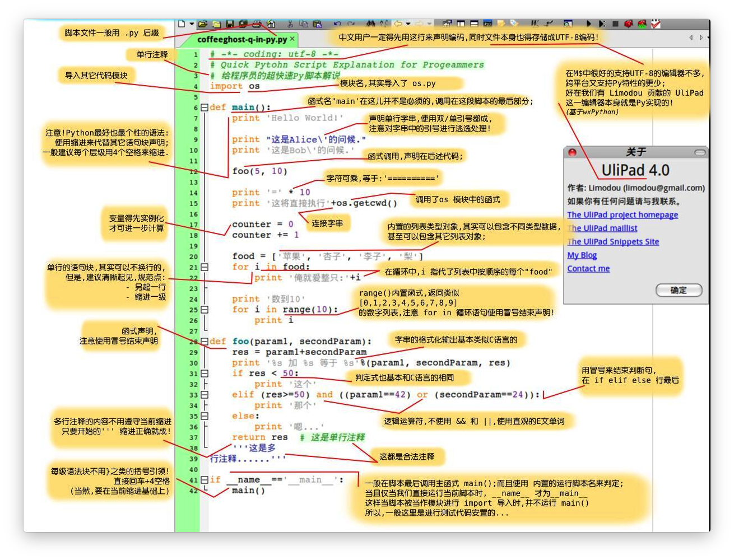The width and height of the screenshot is (734, 560).
Task: Click tab bar scroll-left arrow
Action: (x=691, y=38)
